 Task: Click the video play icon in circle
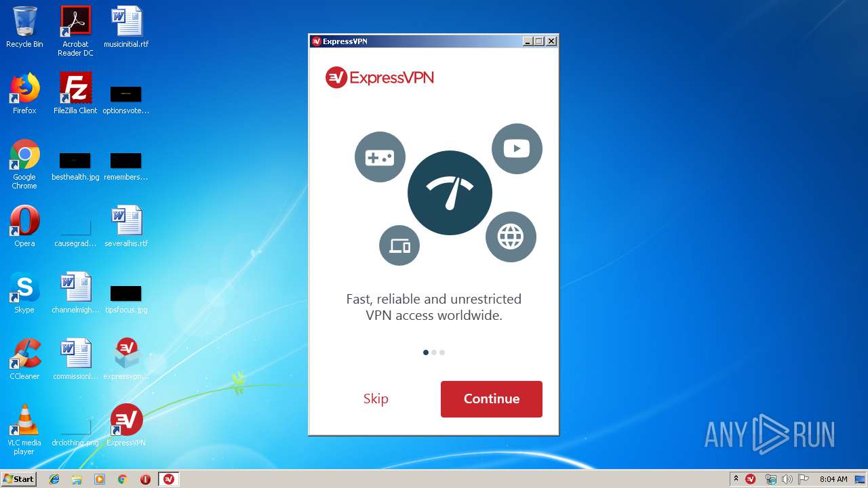pyautogui.click(x=517, y=148)
